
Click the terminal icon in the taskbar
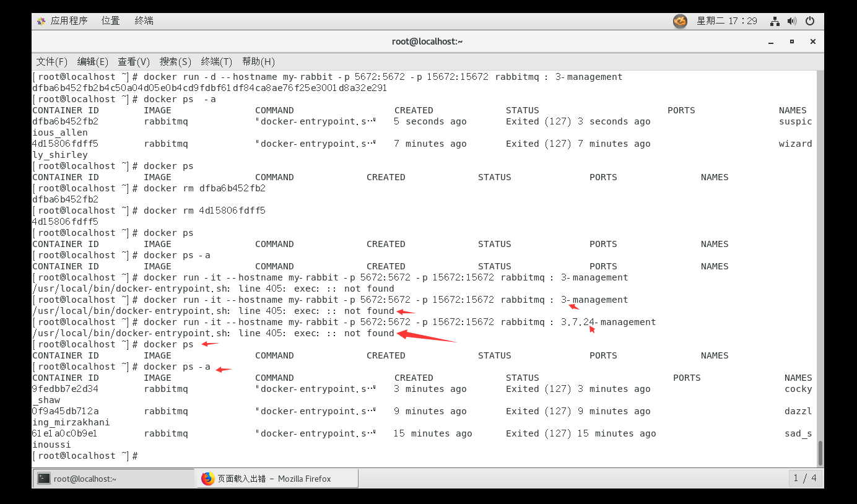tap(44, 479)
